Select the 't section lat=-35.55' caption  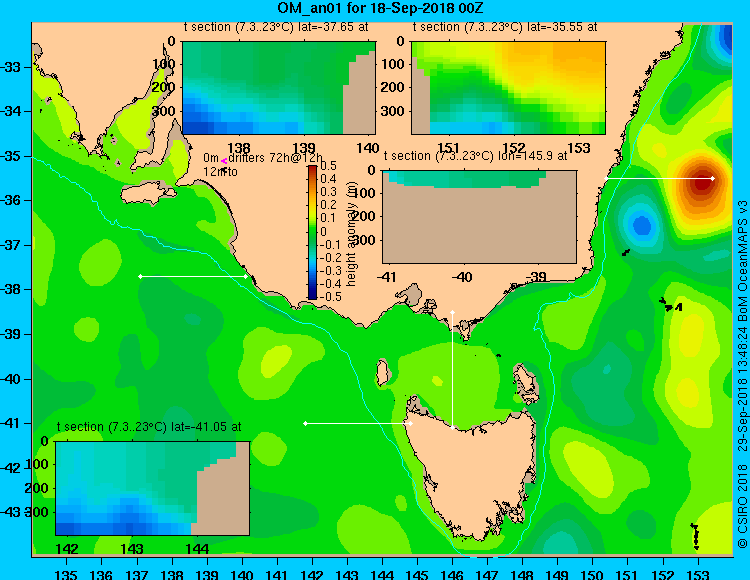pos(505,27)
